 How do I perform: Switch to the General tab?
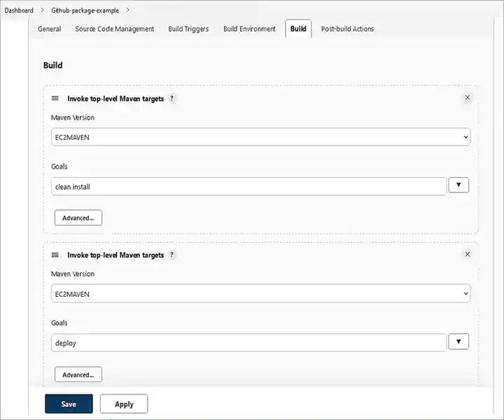pos(49,29)
